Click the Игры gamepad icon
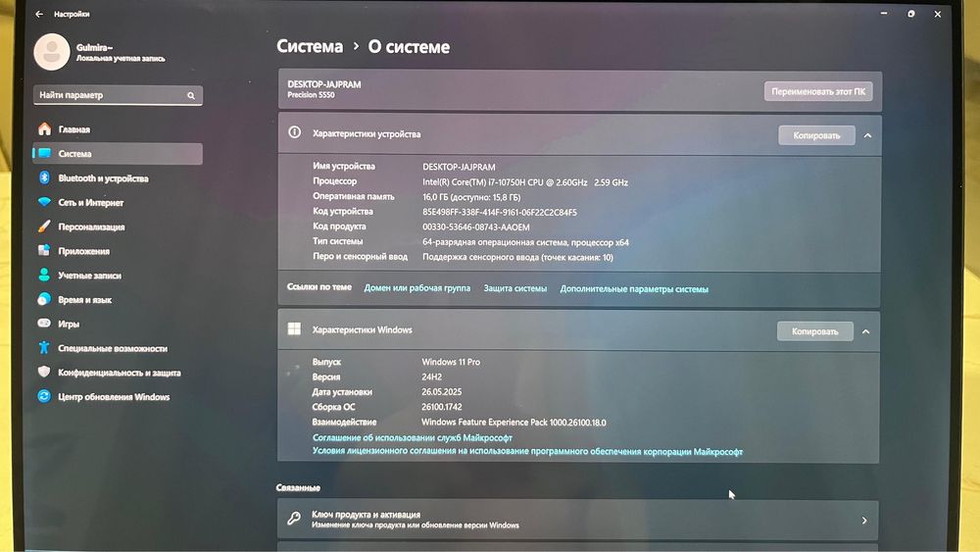The image size is (980, 552). [44, 324]
